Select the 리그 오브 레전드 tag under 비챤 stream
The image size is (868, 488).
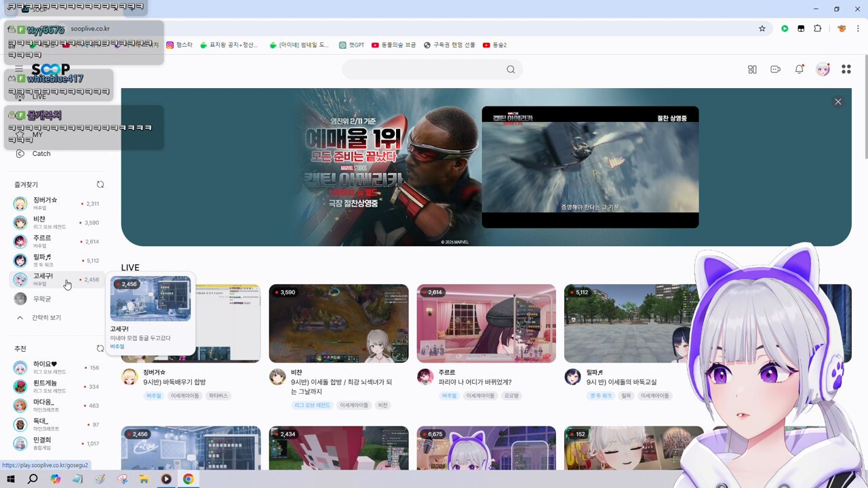(x=312, y=405)
